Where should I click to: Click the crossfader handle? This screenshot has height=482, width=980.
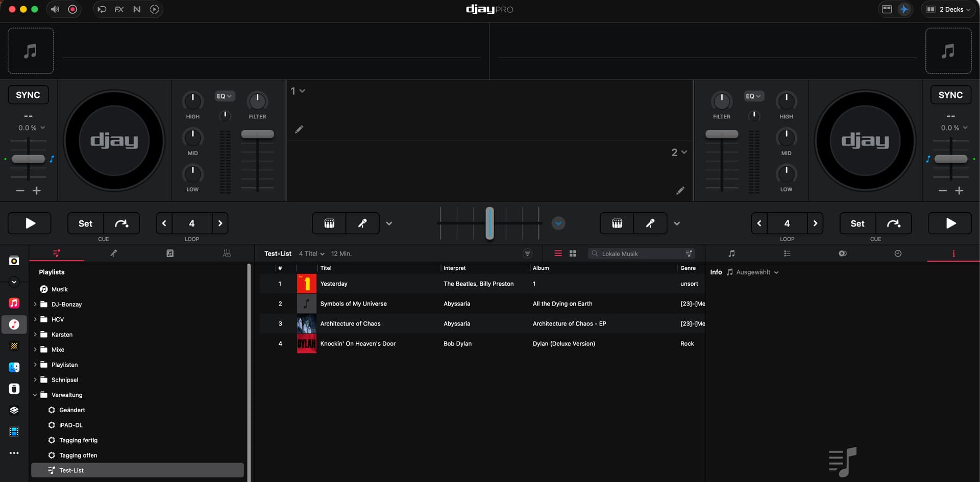(489, 223)
